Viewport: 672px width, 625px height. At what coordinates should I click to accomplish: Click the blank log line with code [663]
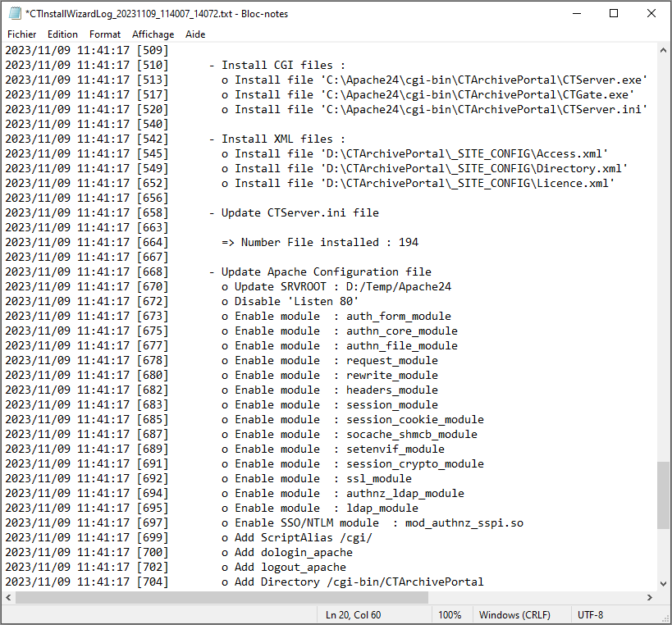87,227
